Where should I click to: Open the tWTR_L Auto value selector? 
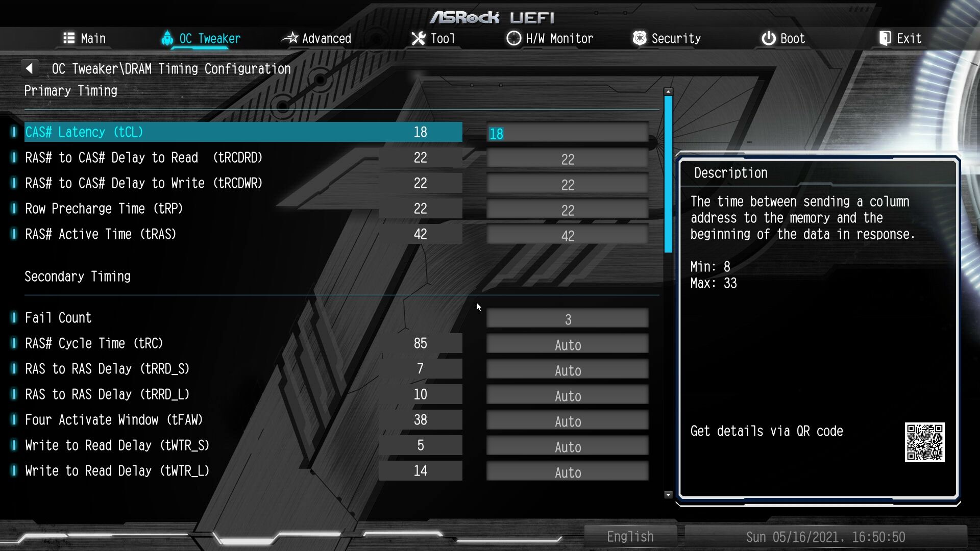point(567,472)
